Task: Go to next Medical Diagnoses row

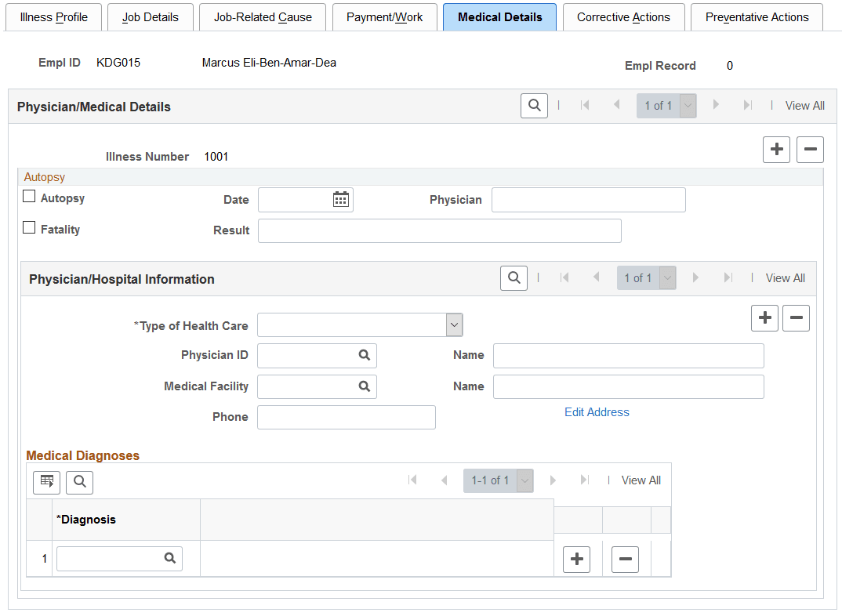Action: 553,480
